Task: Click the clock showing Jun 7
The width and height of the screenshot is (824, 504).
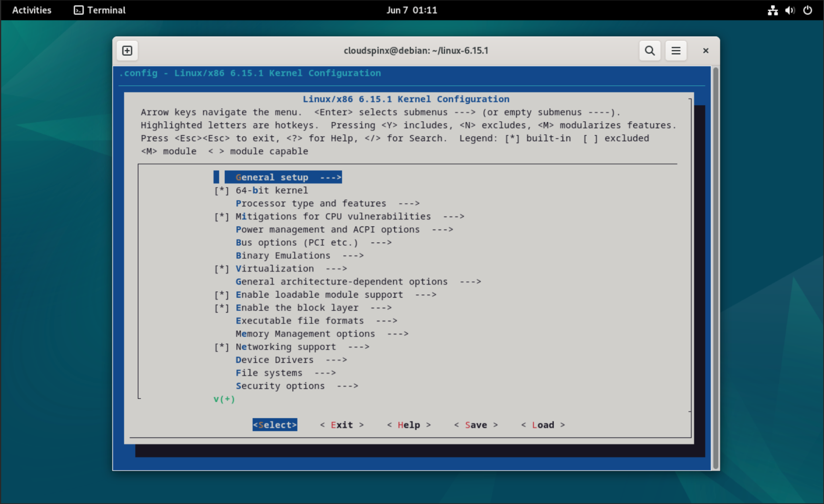Action: click(x=412, y=10)
